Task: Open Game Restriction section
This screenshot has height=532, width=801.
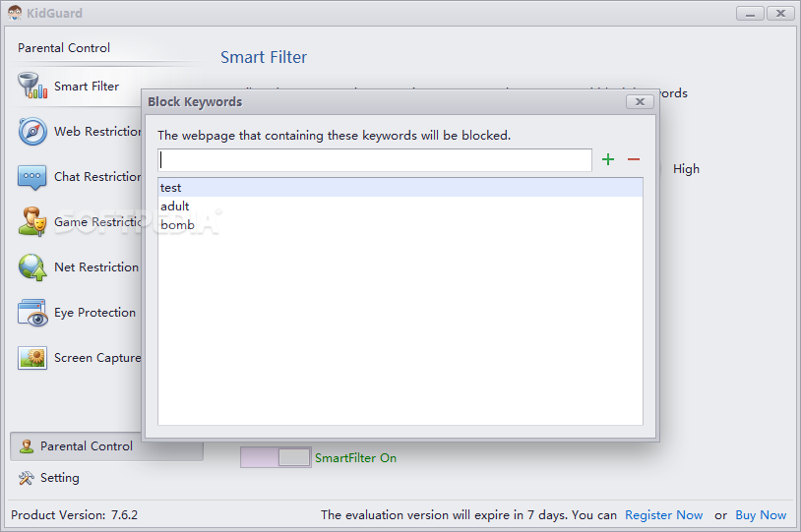Action: tap(77, 222)
